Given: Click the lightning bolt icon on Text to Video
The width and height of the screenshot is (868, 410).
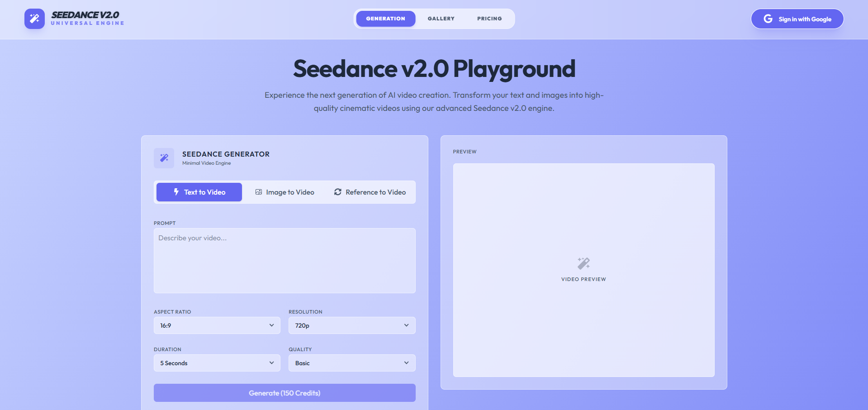Looking at the screenshot, I should click(x=175, y=192).
